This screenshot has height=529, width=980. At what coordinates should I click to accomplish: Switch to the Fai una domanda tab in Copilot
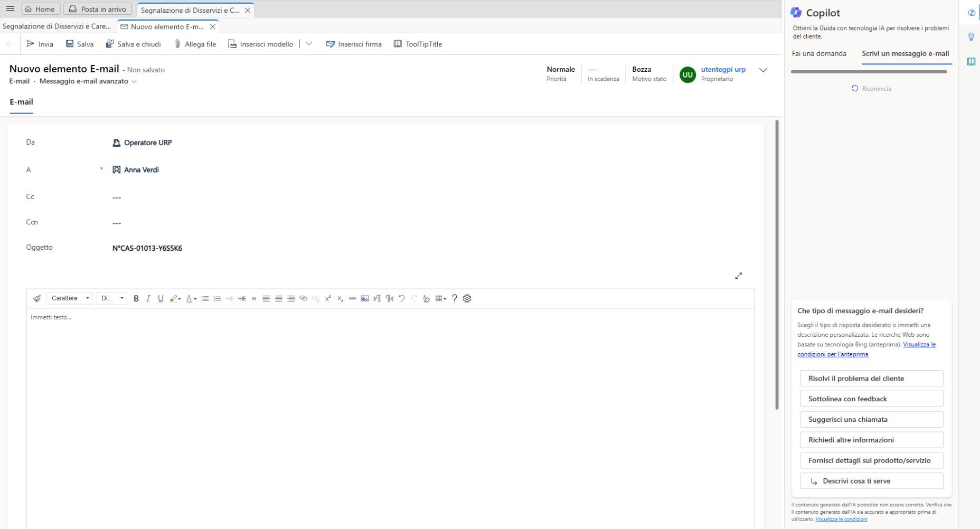coord(819,53)
